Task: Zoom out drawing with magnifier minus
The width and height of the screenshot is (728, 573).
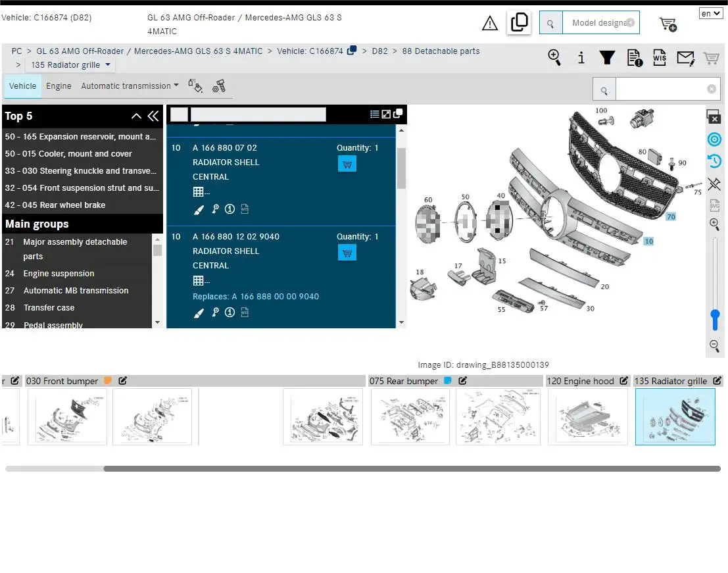Action: point(715,345)
